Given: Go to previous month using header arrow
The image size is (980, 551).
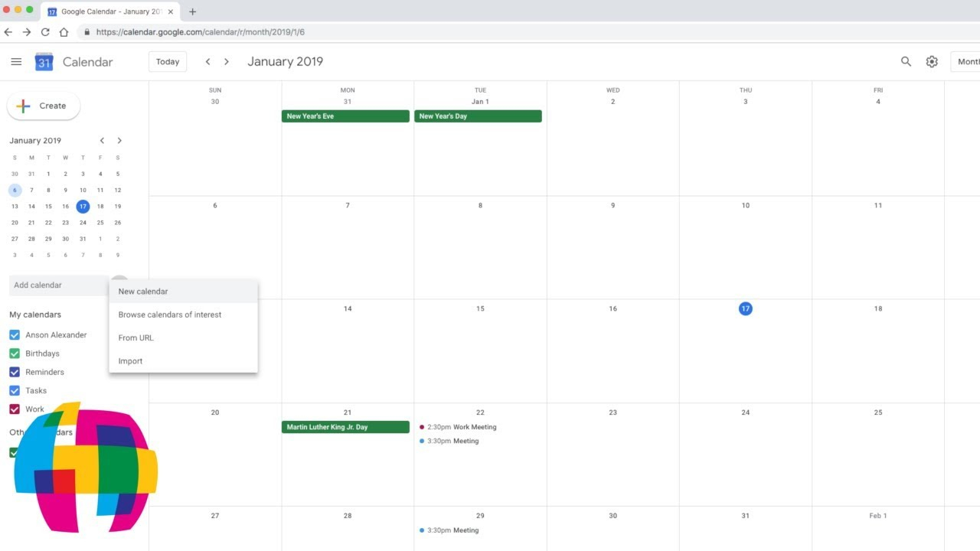Looking at the screenshot, I should pos(207,62).
